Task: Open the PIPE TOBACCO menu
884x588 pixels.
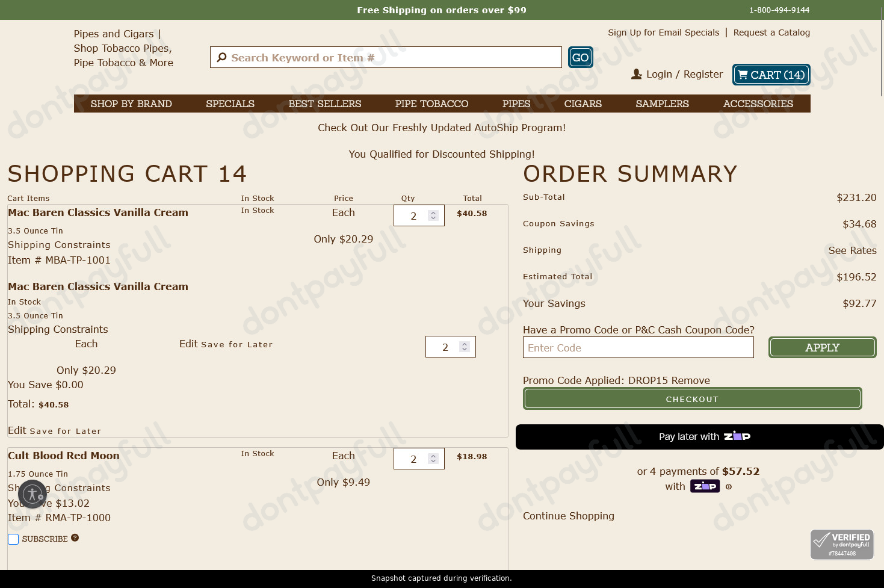Action: coord(432,104)
